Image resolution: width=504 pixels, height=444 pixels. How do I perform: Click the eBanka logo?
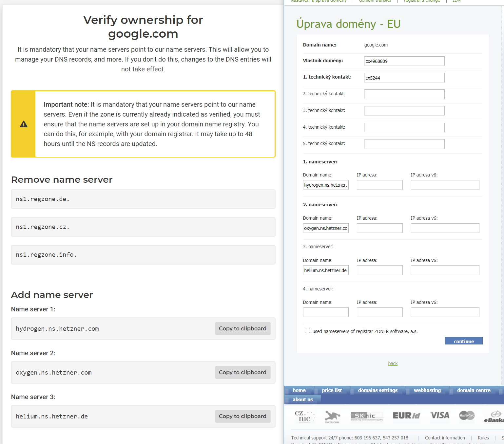[494, 416]
